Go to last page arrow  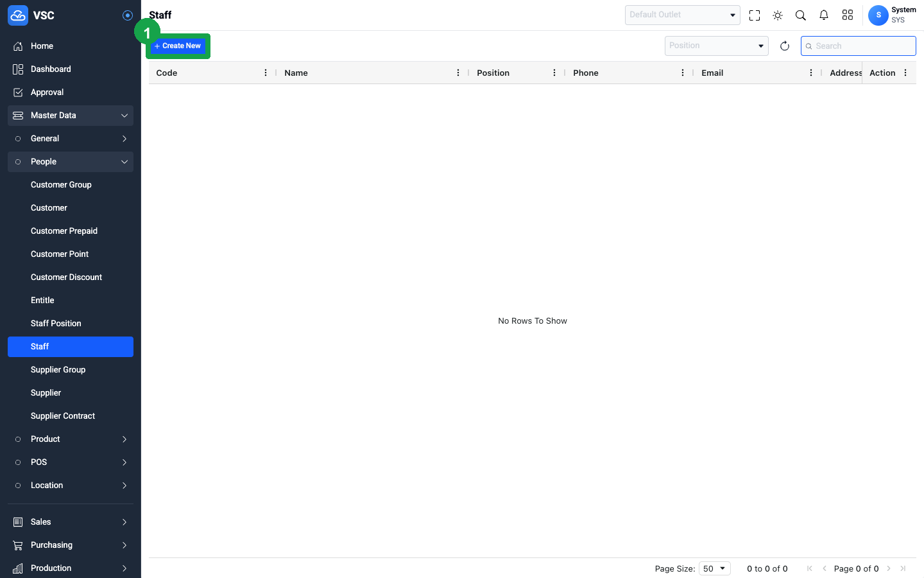click(903, 568)
